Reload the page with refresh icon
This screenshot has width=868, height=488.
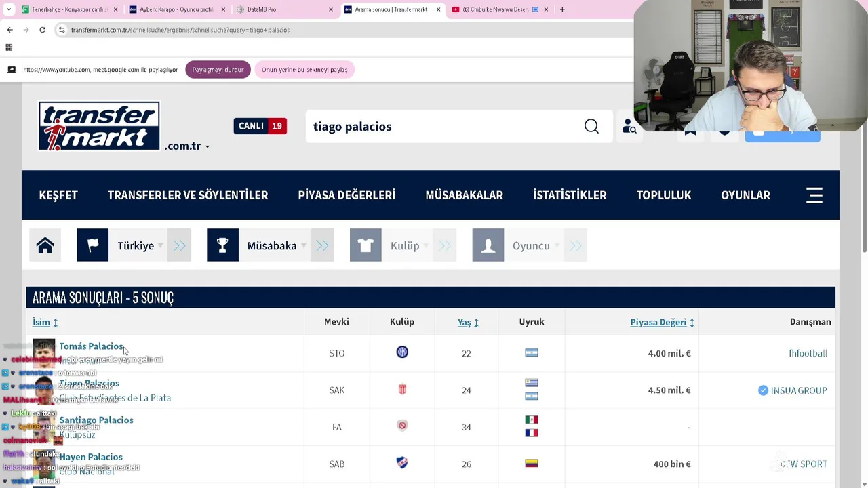pyautogui.click(x=42, y=30)
